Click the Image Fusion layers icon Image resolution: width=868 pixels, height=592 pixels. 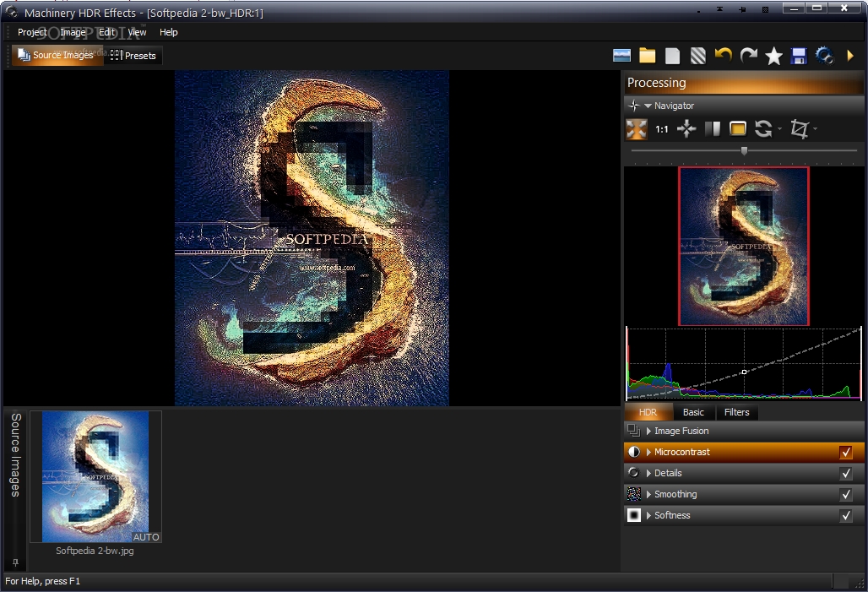634,431
